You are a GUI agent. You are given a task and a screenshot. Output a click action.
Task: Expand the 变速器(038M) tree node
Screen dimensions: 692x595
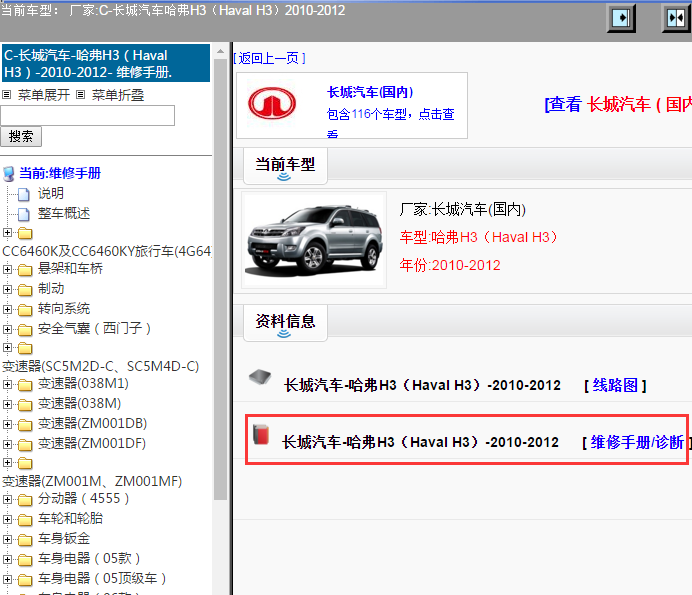(7, 404)
